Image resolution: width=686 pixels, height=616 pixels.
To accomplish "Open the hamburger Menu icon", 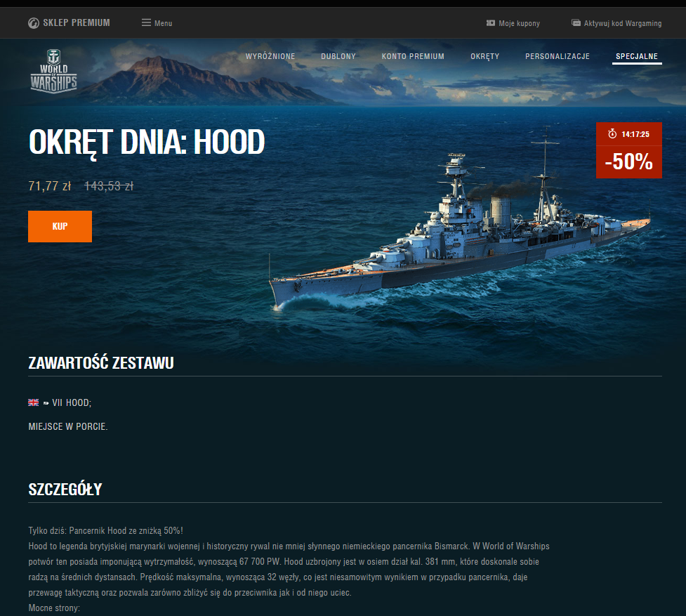I will click(146, 22).
